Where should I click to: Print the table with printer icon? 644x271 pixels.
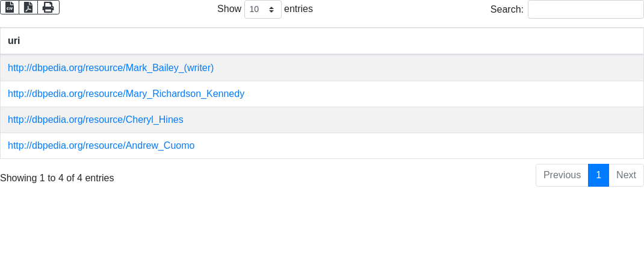point(48,7)
